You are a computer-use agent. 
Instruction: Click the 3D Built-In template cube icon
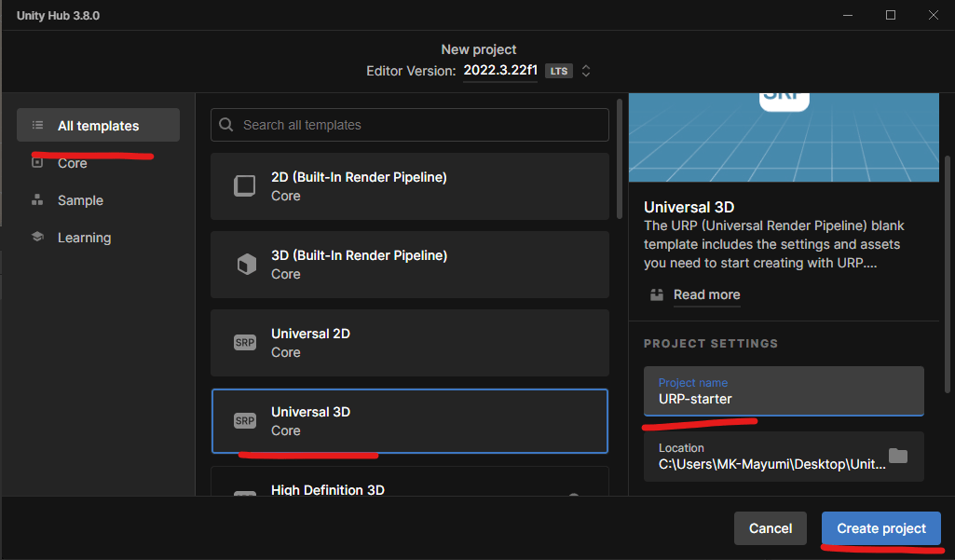click(245, 265)
